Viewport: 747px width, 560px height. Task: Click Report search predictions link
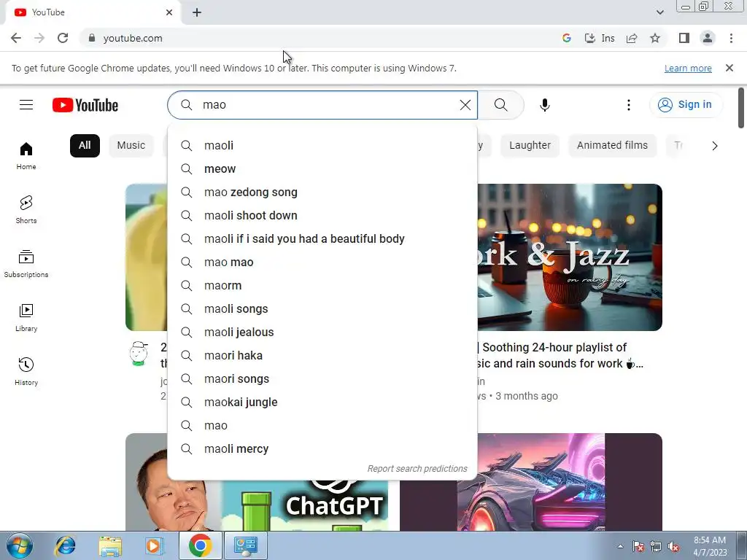pyautogui.click(x=417, y=469)
